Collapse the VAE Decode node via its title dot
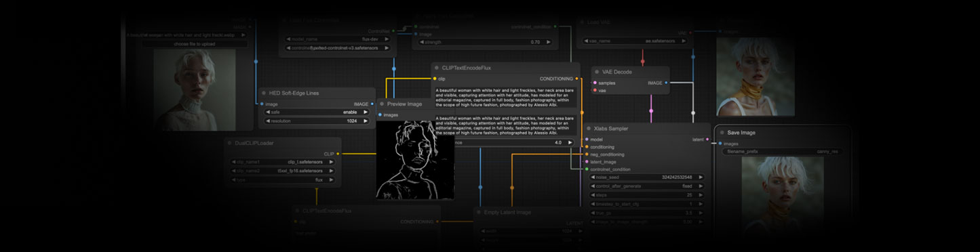 (596, 71)
